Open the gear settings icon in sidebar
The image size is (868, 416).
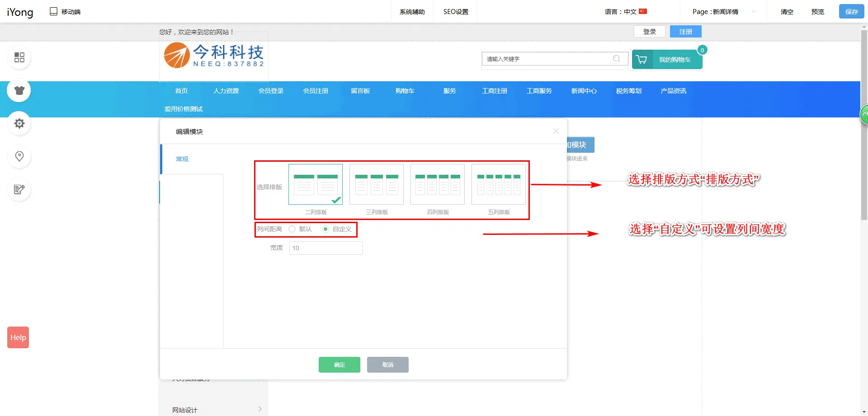(x=19, y=123)
